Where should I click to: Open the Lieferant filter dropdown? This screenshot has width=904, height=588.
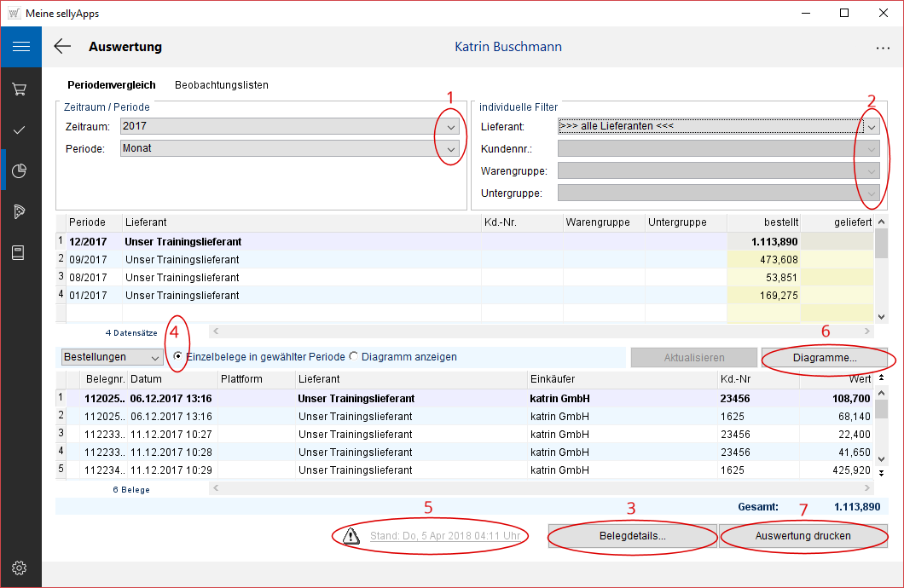click(x=871, y=126)
